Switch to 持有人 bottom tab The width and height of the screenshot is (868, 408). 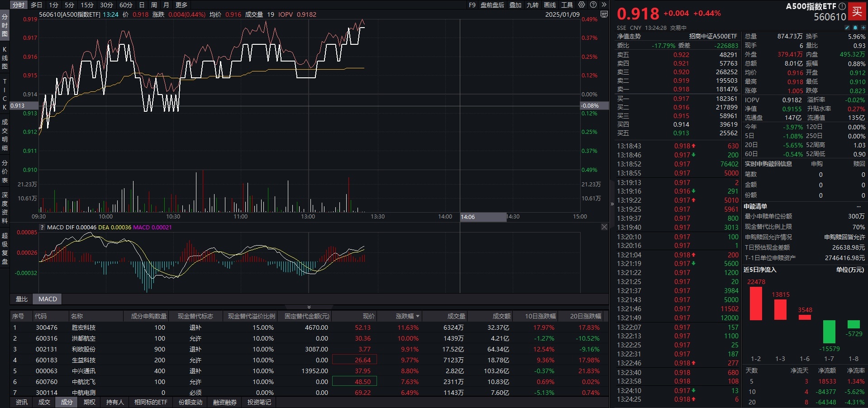[114, 402]
